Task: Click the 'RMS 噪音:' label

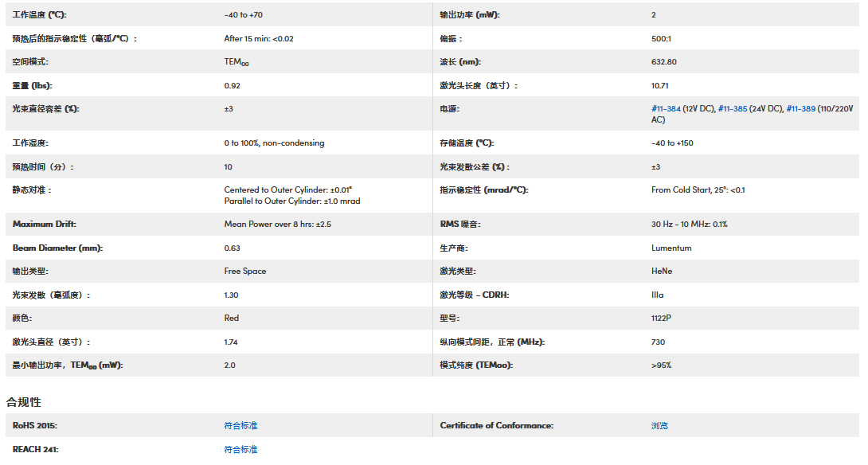Action: coord(460,225)
